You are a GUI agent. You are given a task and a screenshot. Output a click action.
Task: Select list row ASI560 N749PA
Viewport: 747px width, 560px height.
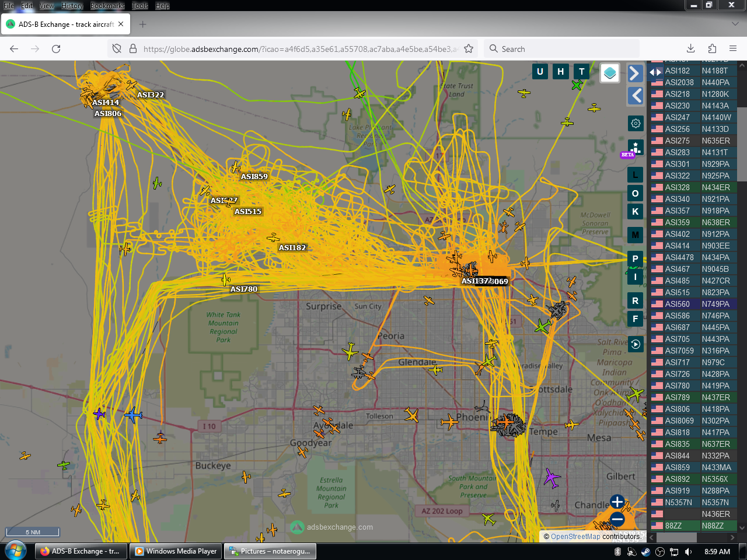pyautogui.click(x=693, y=304)
